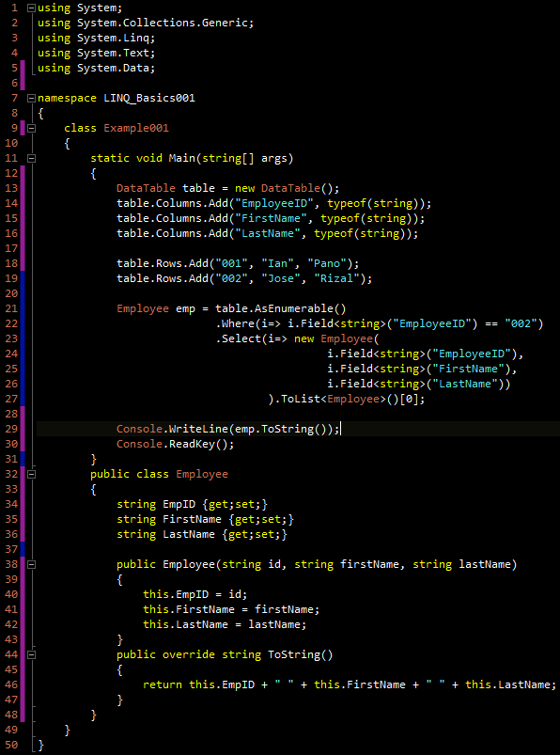
Task: Click the "002" literal in the Where clause
Action: coord(521,323)
